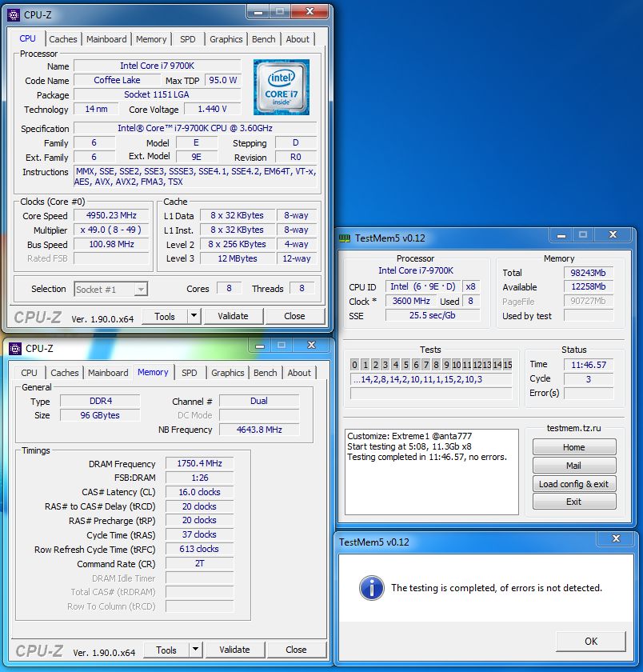
Task: Click the Tools button in the bottom CPU-Z window
Action: pos(166,650)
